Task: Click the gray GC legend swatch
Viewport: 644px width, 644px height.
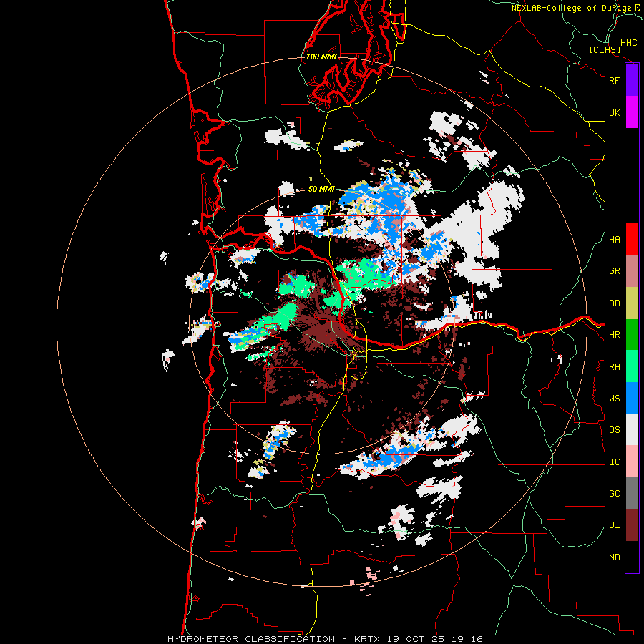Action: tap(632, 493)
